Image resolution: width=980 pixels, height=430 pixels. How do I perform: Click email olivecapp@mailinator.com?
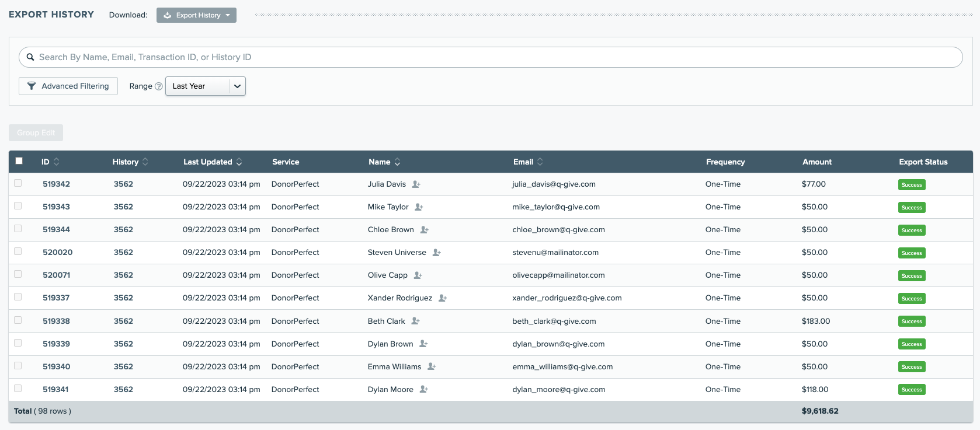558,275
